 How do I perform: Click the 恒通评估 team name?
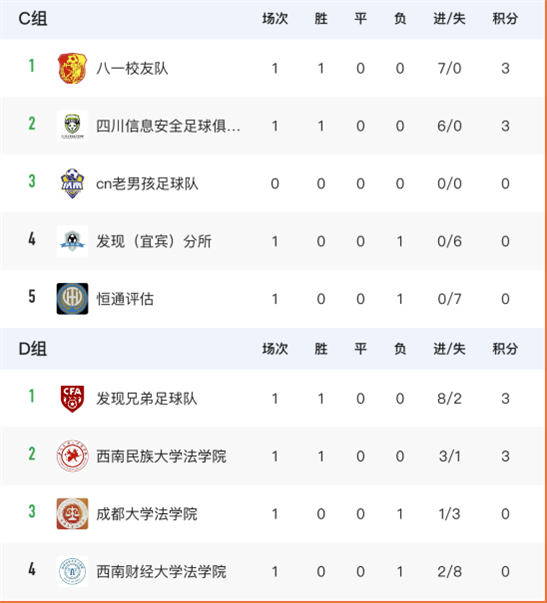point(125,299)
